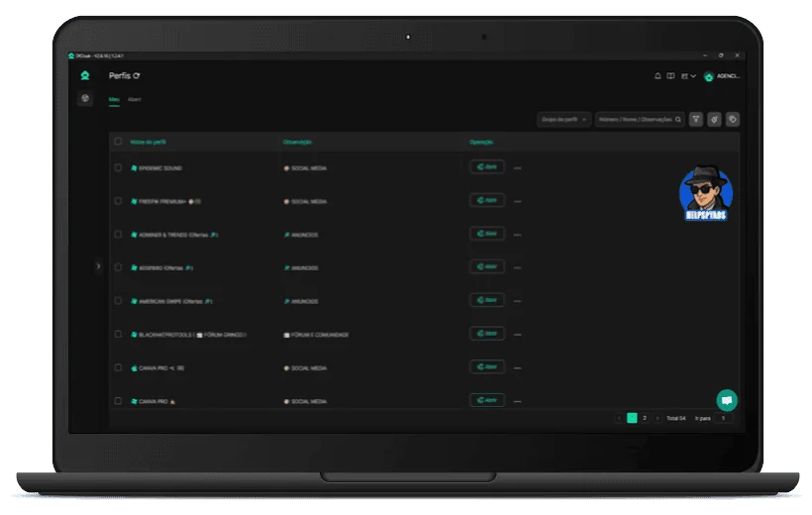The width and height of the screenshot is (812, 515).
Task: Check the EPIDEMIC SOUND profile checkbox
Action: (x=118, y=167)
